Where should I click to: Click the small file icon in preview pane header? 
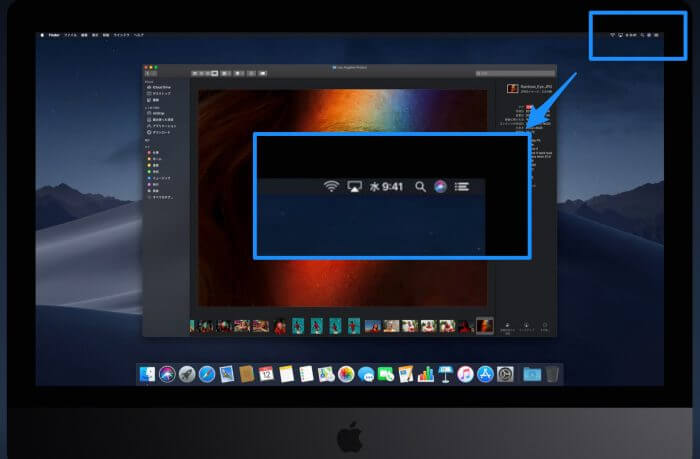(x=512, y=88)
